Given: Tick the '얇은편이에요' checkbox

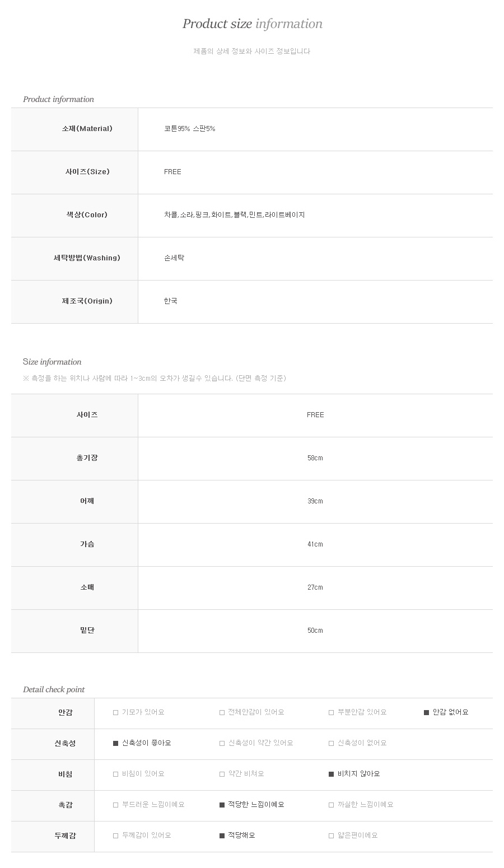Looking at the screenshot, I should (332, 836).
